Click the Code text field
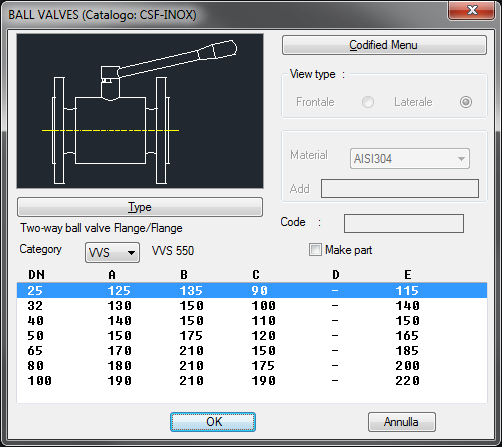Viewport: 502px width, 447px height. tap(404, 223)
